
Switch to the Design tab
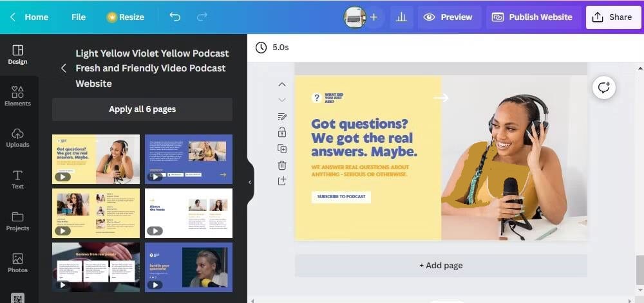(17, 54)
